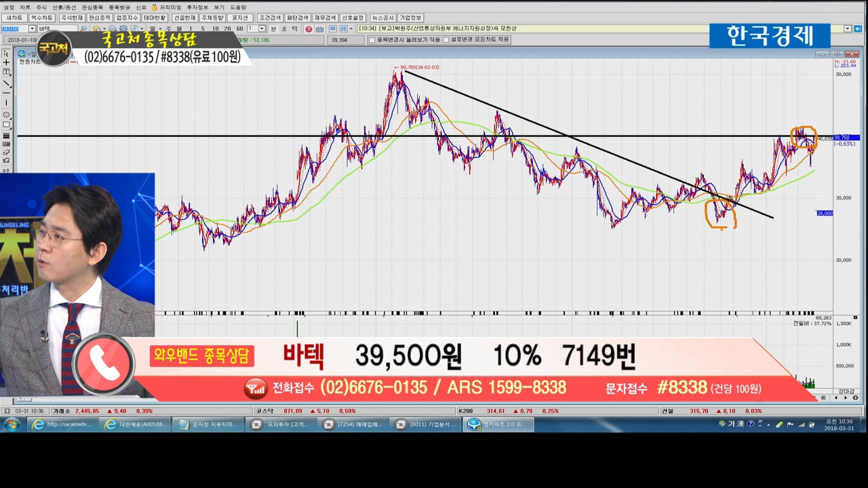Expand the news ticker dropdown arrow
Viewport: 868px width, 488px height.
point(848,29)
